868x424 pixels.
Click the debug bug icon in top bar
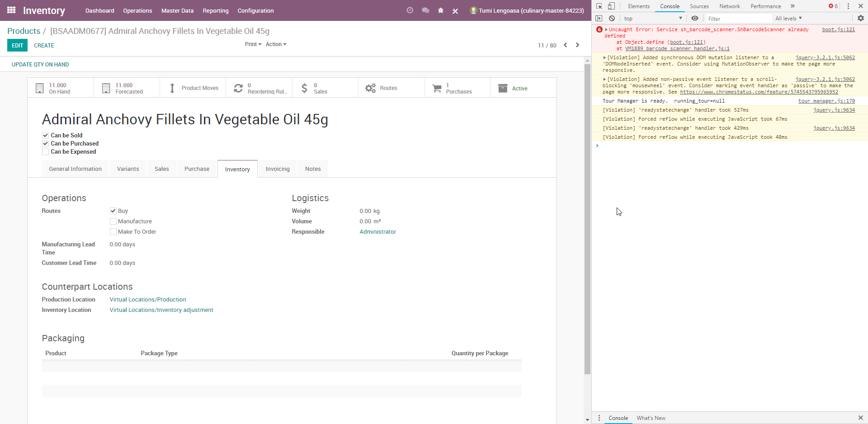click(440, 10)
